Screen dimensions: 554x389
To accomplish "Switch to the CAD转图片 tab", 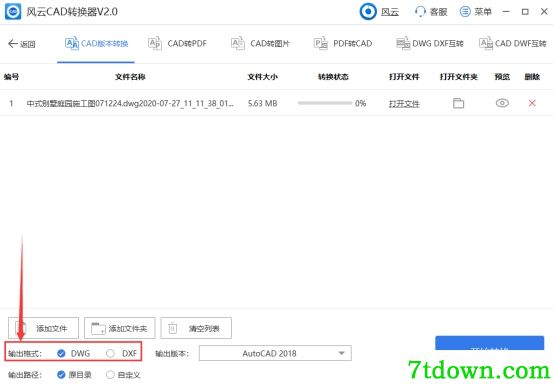I will (260, 44).
